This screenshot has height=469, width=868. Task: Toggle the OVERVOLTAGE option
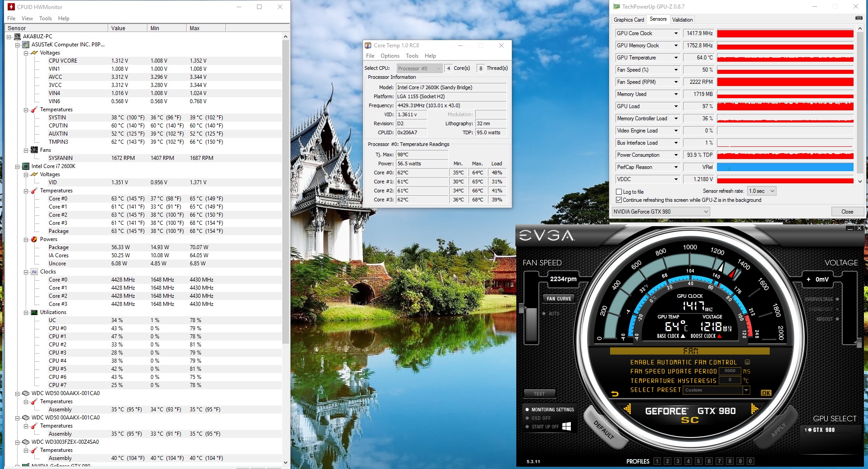coord(822,299)
